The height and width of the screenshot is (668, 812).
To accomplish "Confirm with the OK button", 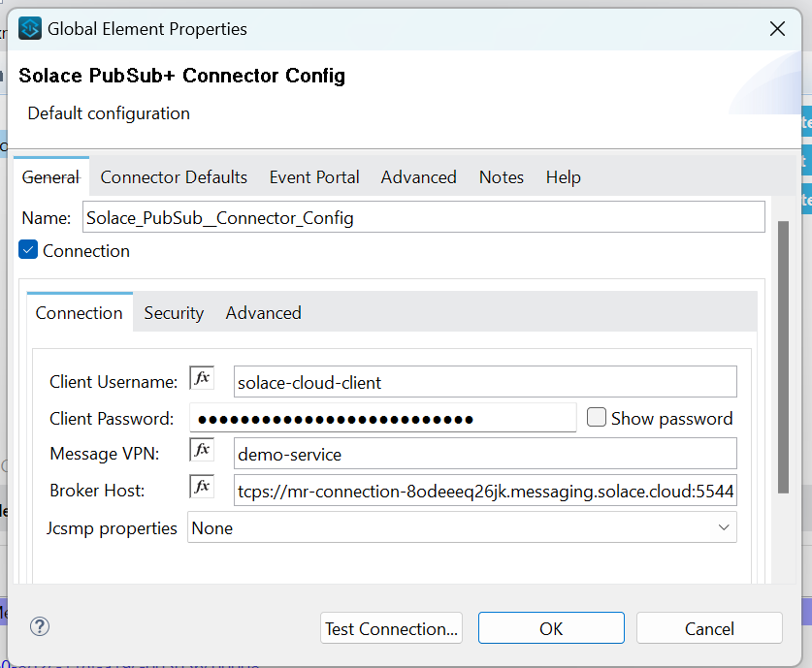I will [x=551, y=629].
